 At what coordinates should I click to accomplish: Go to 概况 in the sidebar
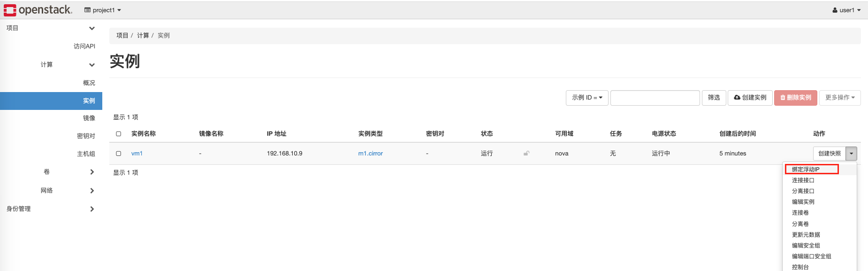pyautogui.click(x=89, y=83)
